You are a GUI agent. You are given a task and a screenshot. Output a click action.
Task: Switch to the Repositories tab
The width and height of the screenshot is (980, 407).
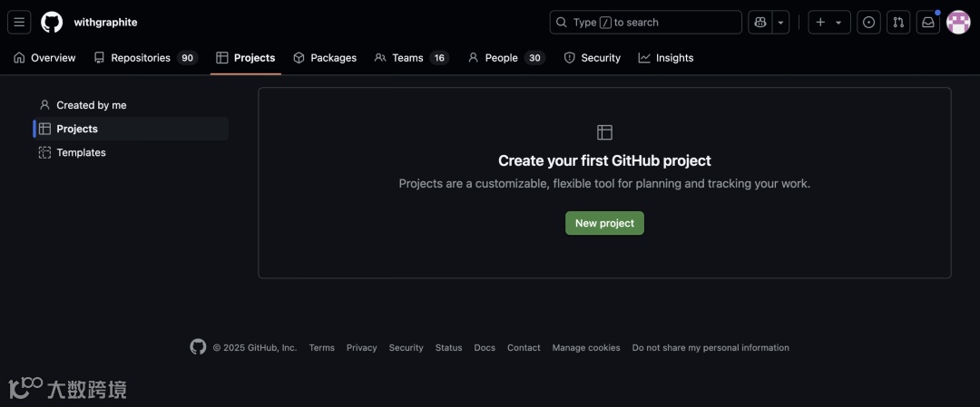[145, 58]
